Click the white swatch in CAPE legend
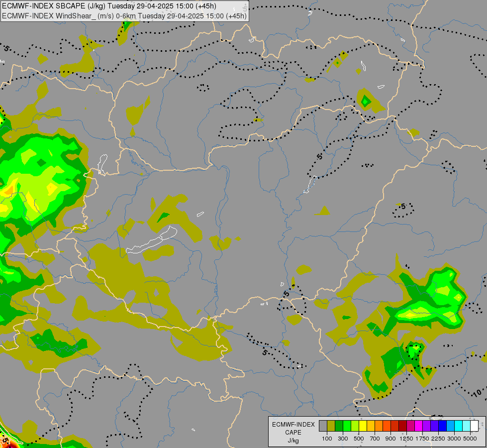This screenshot has width=487, height=448. (x=474, y=426)
